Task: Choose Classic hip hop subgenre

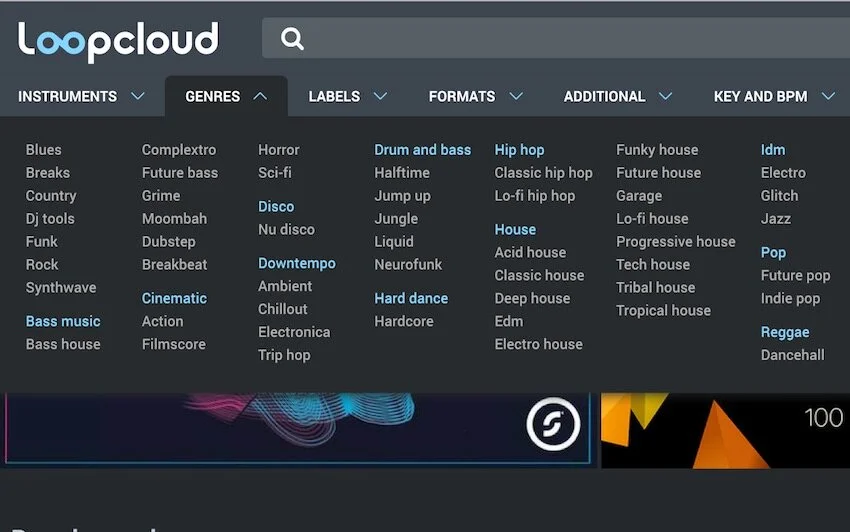Action: [543, 173]
